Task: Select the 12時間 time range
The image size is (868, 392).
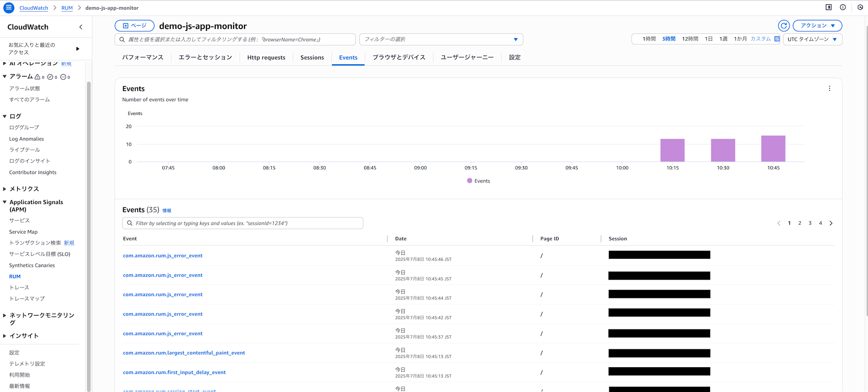Action: tap(690, 39)
